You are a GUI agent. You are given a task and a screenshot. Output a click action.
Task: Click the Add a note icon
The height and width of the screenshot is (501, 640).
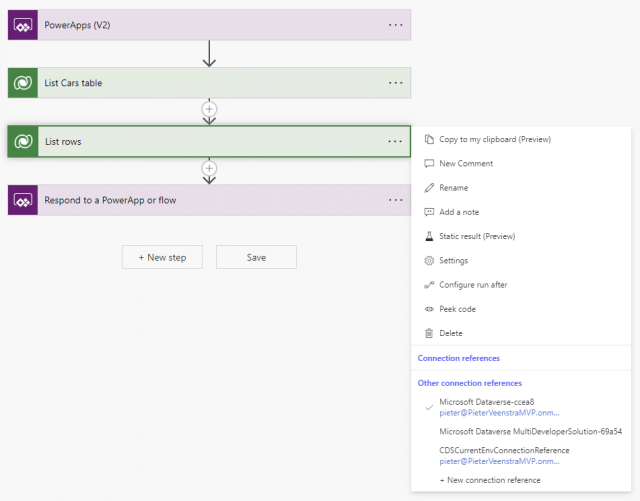coord(429,212)
